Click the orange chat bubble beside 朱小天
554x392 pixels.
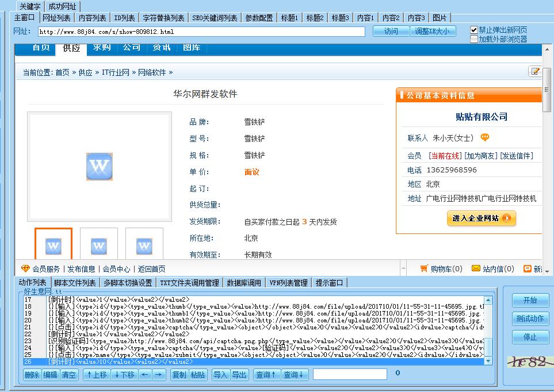485,137
